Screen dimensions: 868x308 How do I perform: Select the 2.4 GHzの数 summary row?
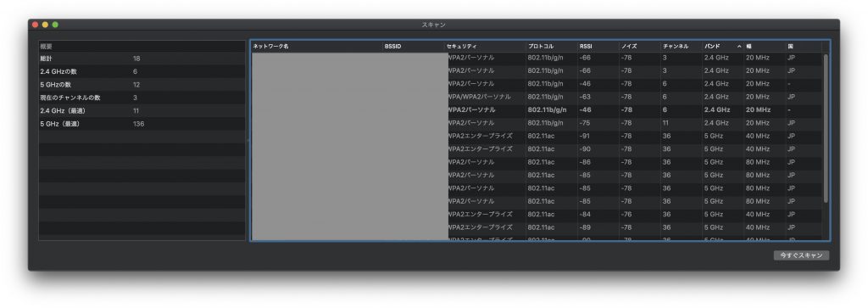142,71
